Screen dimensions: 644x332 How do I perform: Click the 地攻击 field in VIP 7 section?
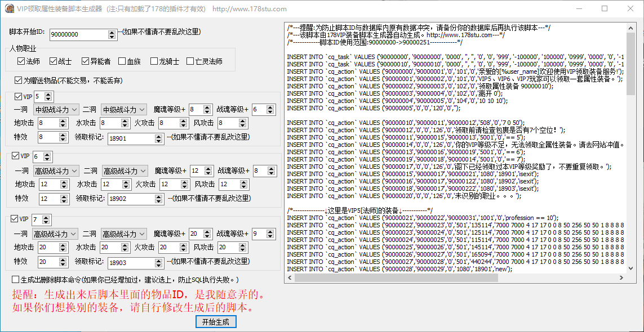click(48, 248)
